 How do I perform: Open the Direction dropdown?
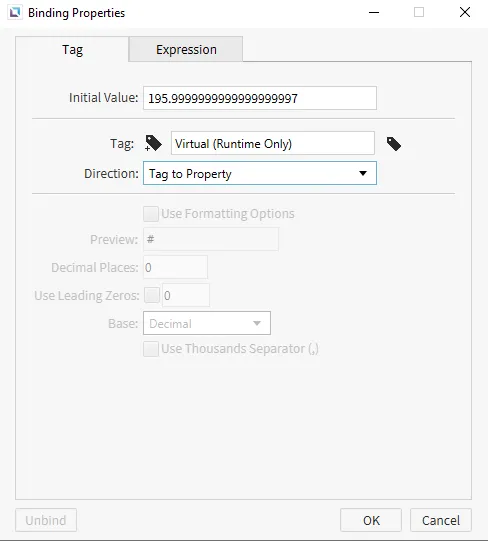260,173
